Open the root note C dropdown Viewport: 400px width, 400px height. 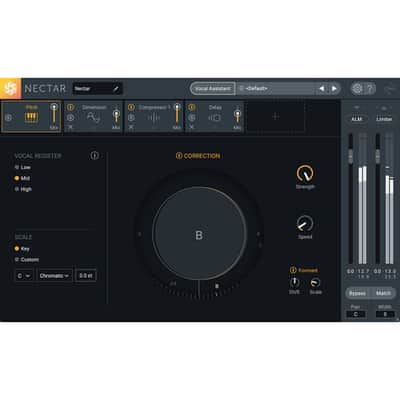pos(24,276)
